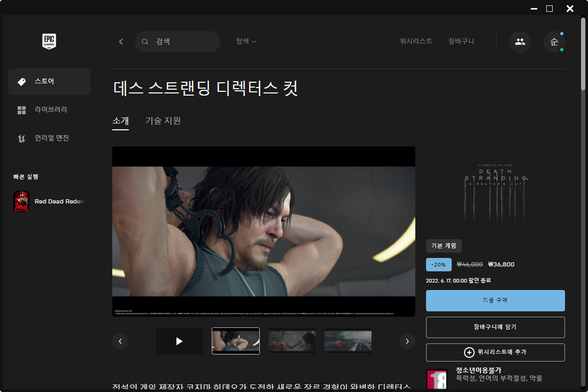Click the game title 데스 스트랜딩 디렉터스 컷
588x392 pixels.
tap(205, 89)
